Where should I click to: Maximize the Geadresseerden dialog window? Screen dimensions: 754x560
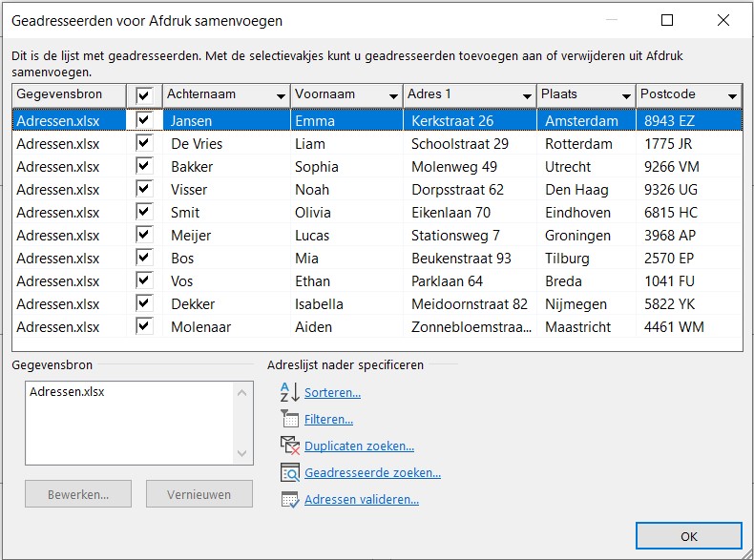[x=667, y=20]
